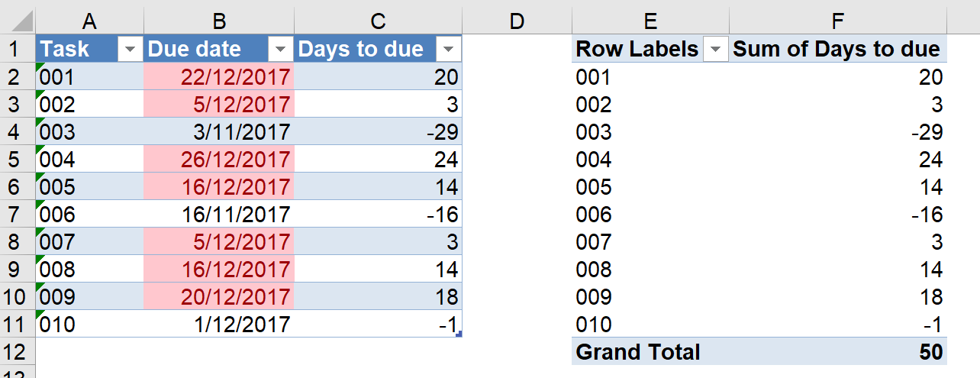
Task: Select the 26/12/2017 highlighted date cell
Action: pyautogui.click(x=218, y=160)
